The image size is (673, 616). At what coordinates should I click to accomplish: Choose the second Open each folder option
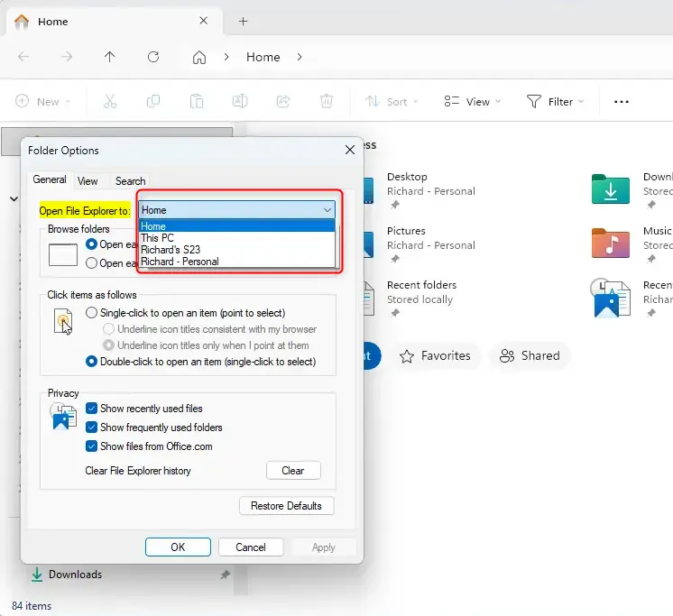tap(91, 263)
